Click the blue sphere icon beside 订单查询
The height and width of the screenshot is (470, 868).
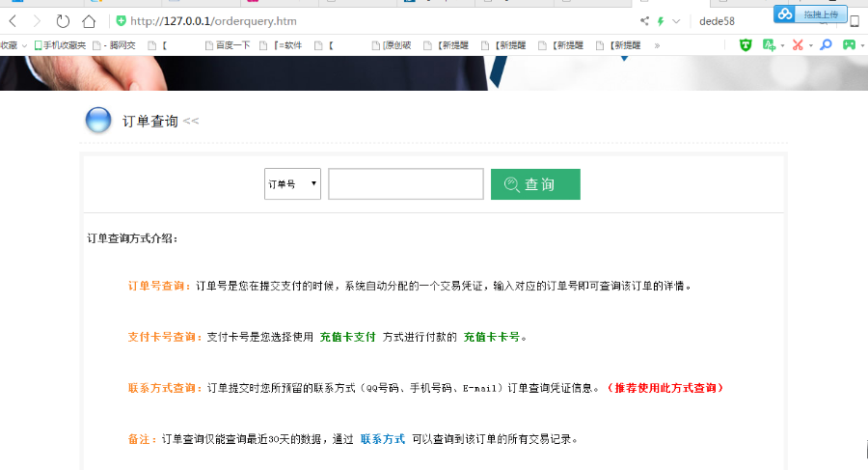click(x=98, y=120)
